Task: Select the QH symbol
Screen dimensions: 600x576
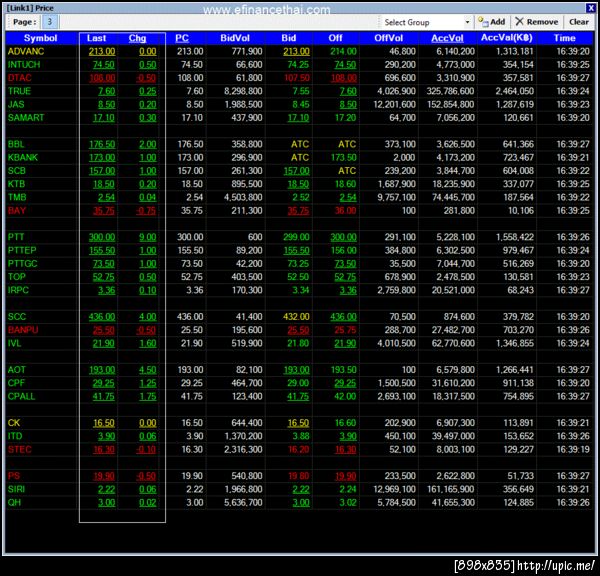Action: 14,503
